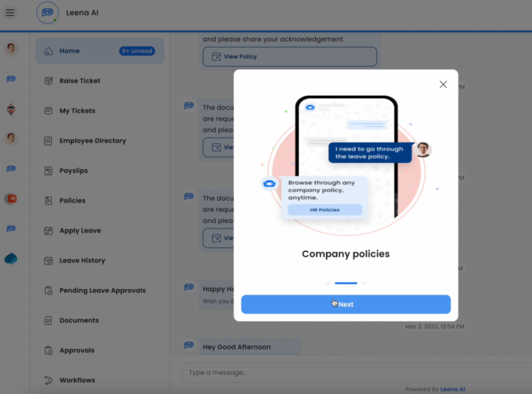
Task: Click the HR Policies button in illustration
Action: pyautogui.click(x=324, y=210)
